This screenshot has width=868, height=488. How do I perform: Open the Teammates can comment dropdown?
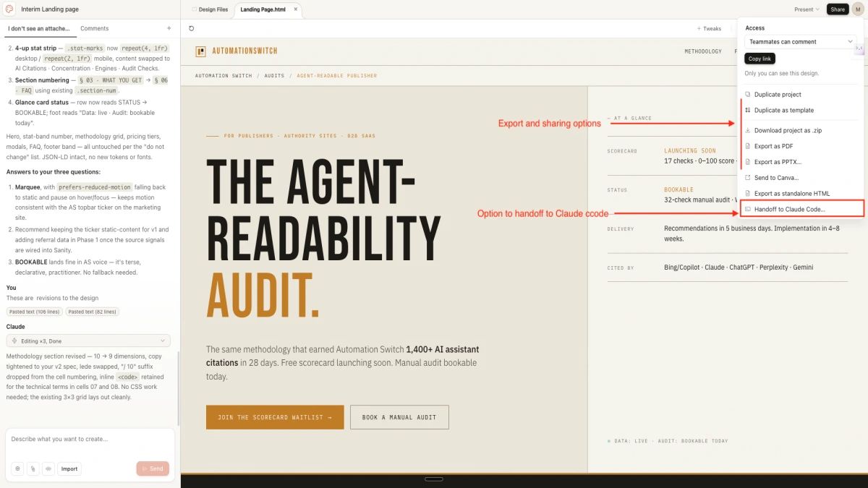801,42
